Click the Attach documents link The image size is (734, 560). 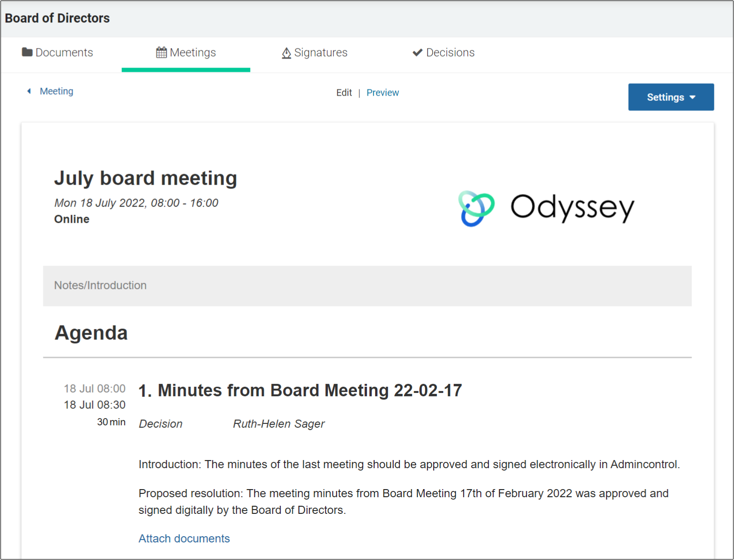coord(184,538)
